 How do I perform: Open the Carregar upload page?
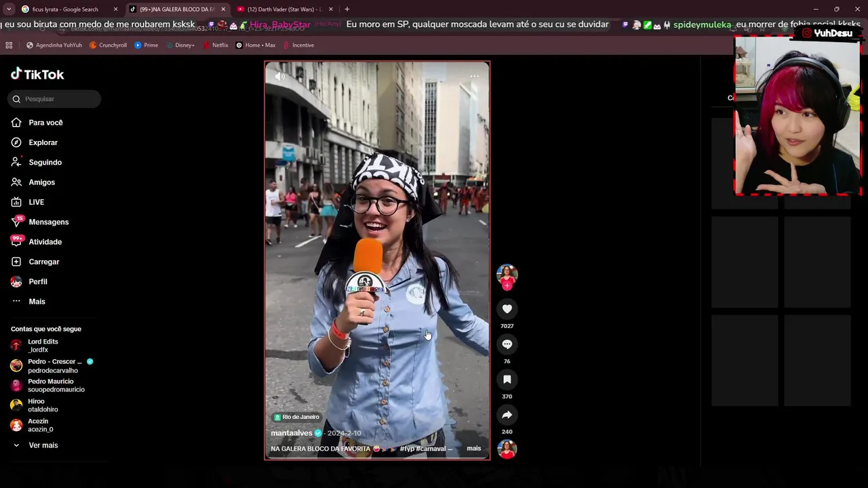[x=35, y=262]
